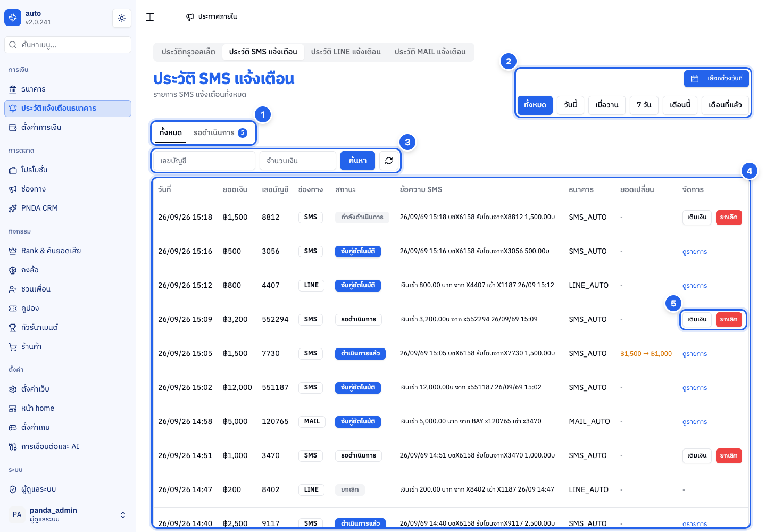
Task: Click the ทัวร์นาเมนต์ trophy icon
Action: pos(13,327)
